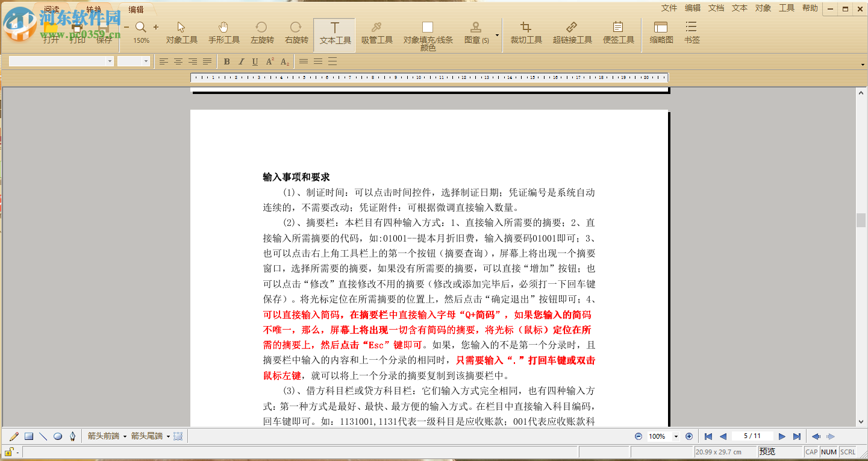This screenshot has height=461, width=868.
Task: Switch to the 阅读 tab
Action: tap(51, 8)
